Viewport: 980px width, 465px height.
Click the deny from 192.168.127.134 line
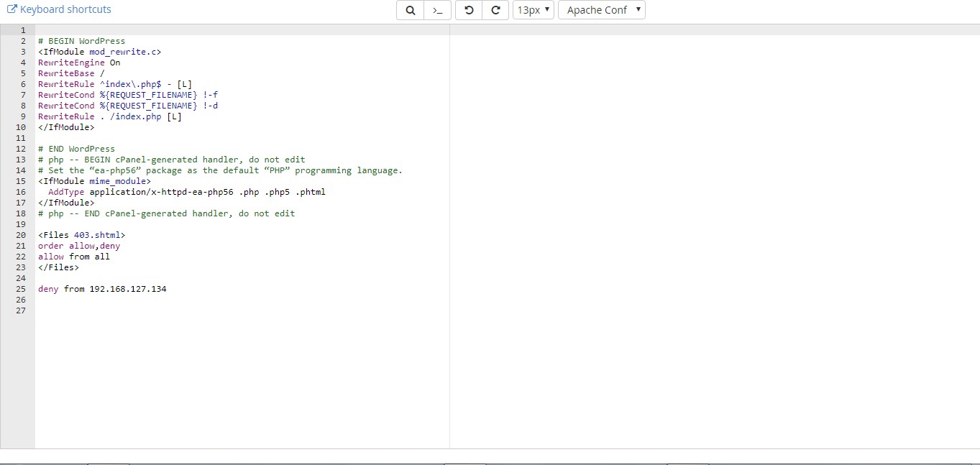[102, 289]
